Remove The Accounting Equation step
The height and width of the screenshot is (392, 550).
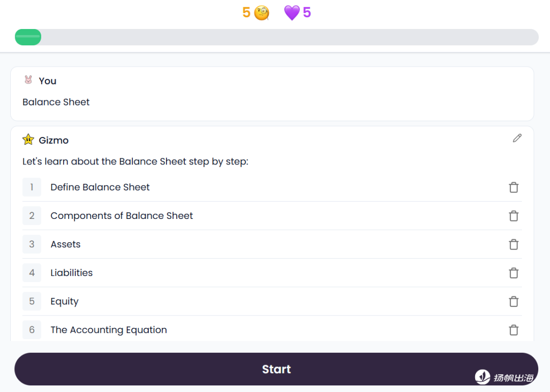[513, 330]
